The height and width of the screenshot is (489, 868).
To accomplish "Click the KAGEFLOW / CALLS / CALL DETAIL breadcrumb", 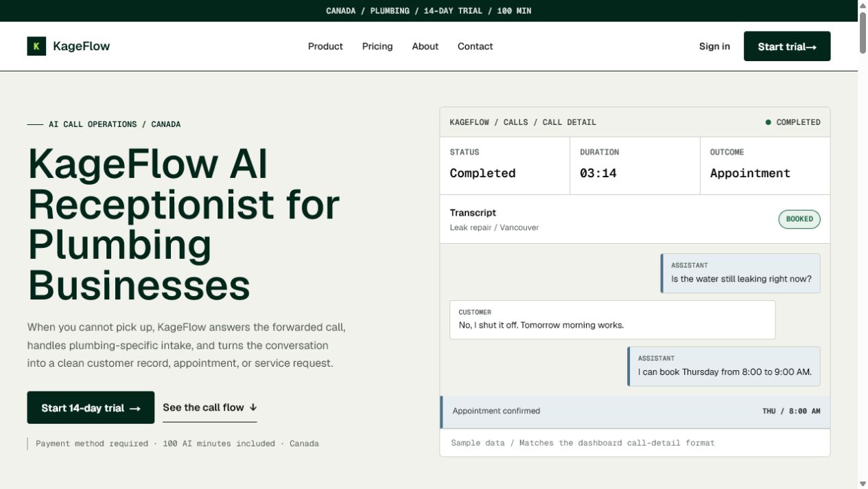I will [x=523, y=122].
